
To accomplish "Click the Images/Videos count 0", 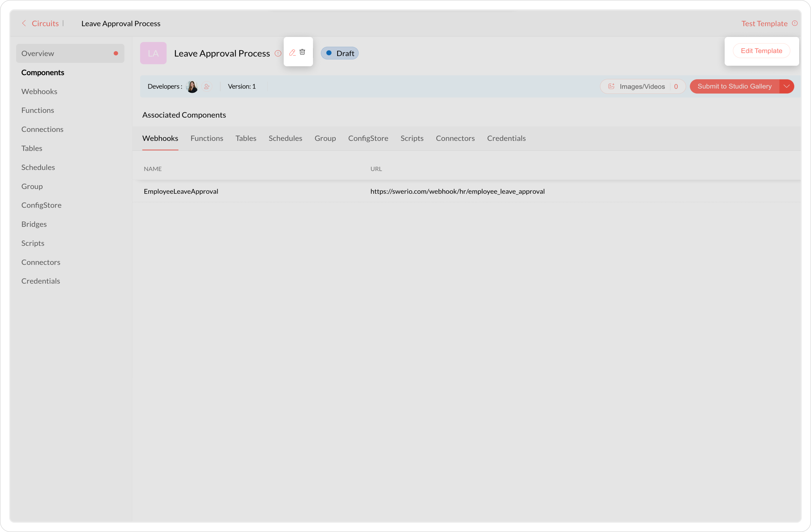I will [x=676, y=86].
